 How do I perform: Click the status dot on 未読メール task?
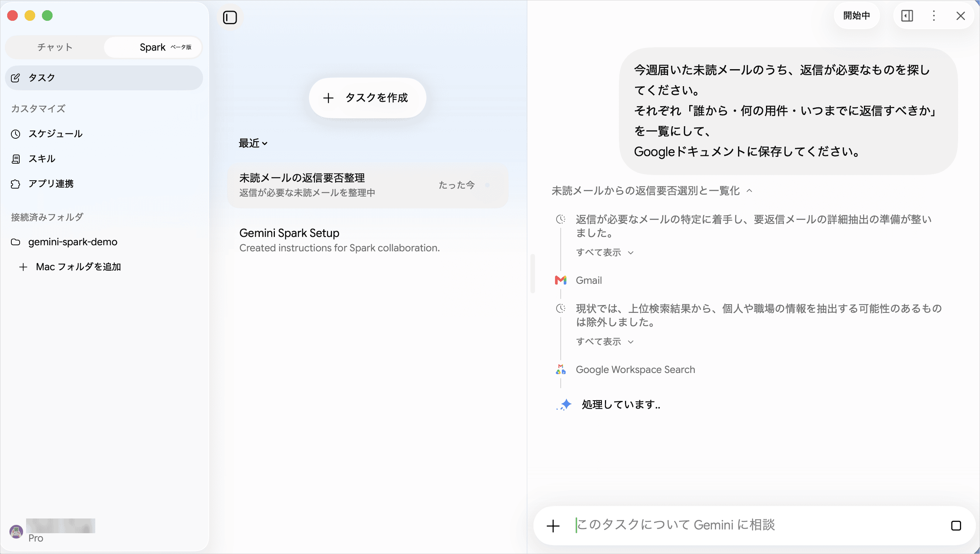487,185
